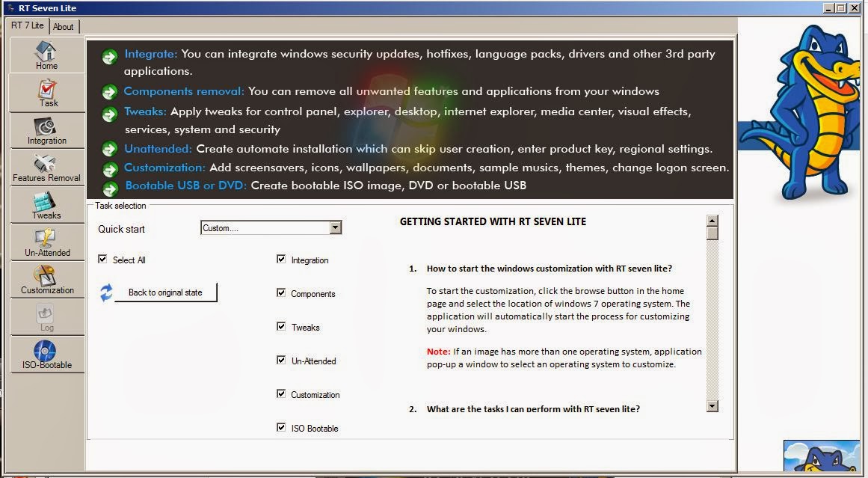The width and height of the screenshot is (868, 478).
Task: Click the green arrow beside Bootable USB or DVD
Action: coord(110,189)
